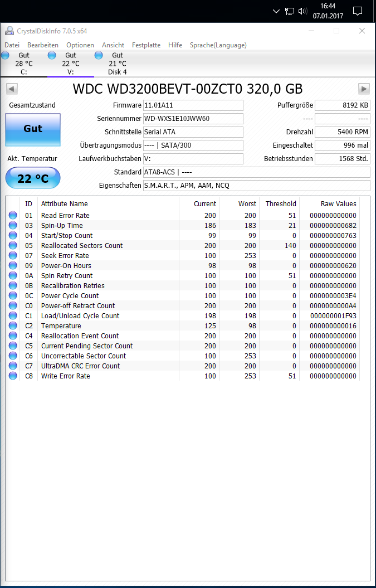
Task: Click the status orb for Spin Retry Count
Action: pyautogui.click(x=13, y=276)
